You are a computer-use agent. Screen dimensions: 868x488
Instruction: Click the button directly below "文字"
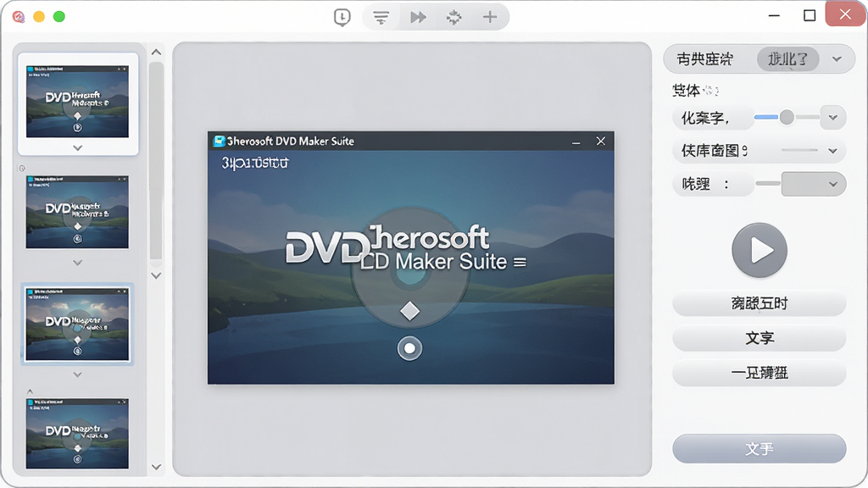click(759, 373)
